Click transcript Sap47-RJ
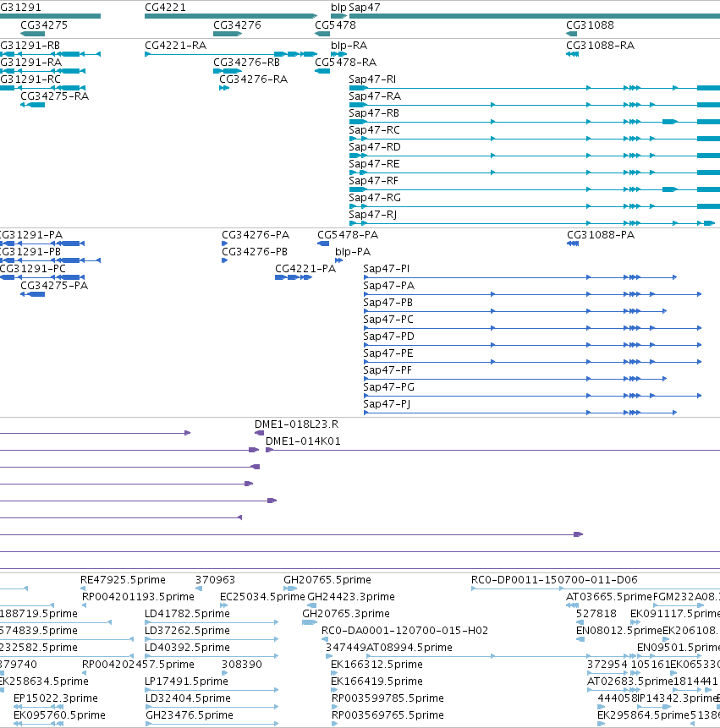Viewport: 720px width, 728px height. [372, 215]
